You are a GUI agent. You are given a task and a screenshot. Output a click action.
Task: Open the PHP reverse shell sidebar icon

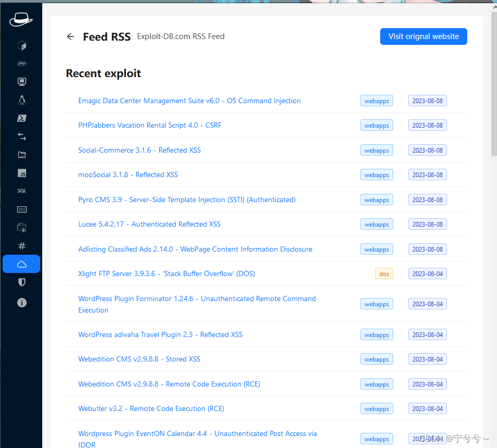(21, 64)
